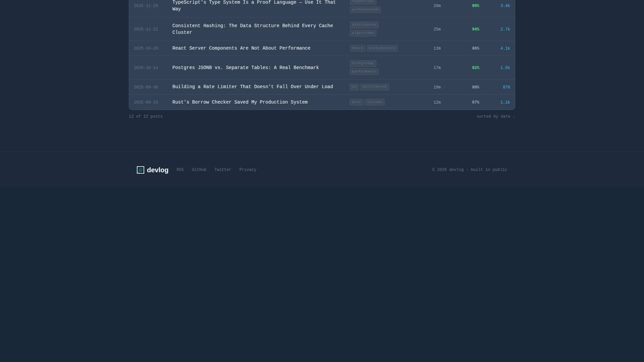Open the RSS footer link

[x=180, y=170]
